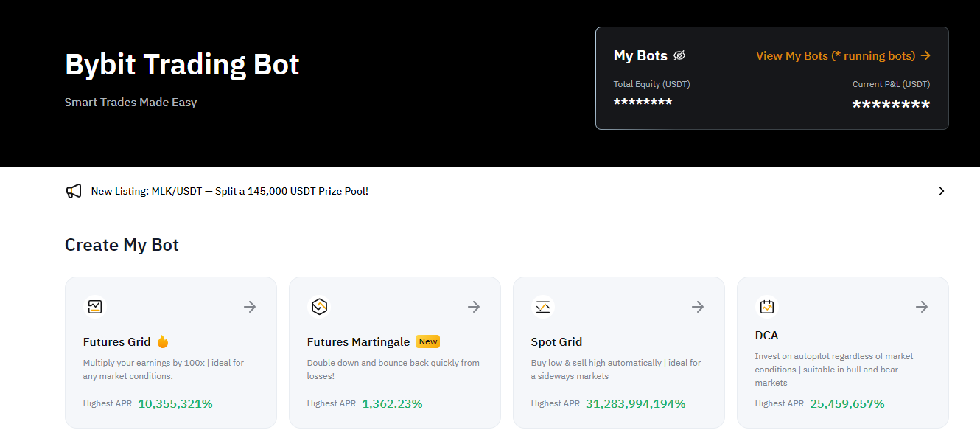Open Futures Martingale via its arrow
Image resolution: width=980 pixels, height=444 pixels.
pos(474,307)
